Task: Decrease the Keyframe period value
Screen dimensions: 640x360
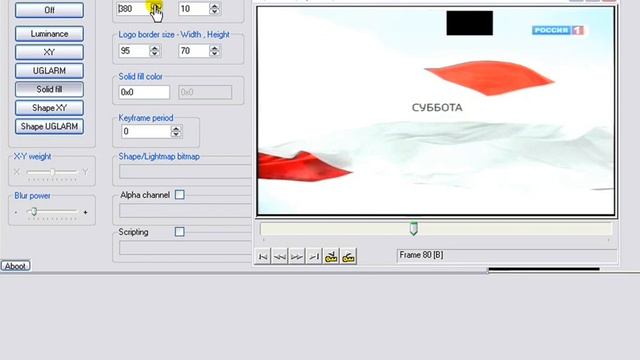Action: pyautogui.click(x=176, y=134)
